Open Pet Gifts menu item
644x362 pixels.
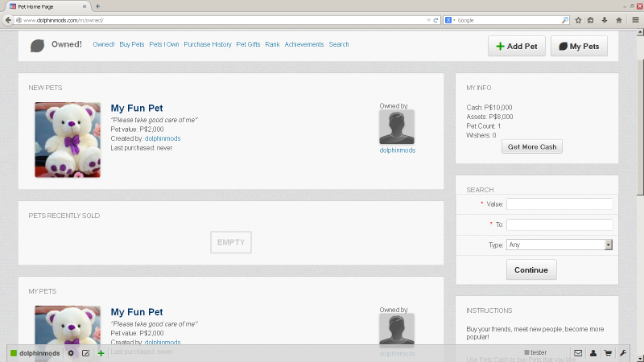pyautogui.click(x=248, y=44)
